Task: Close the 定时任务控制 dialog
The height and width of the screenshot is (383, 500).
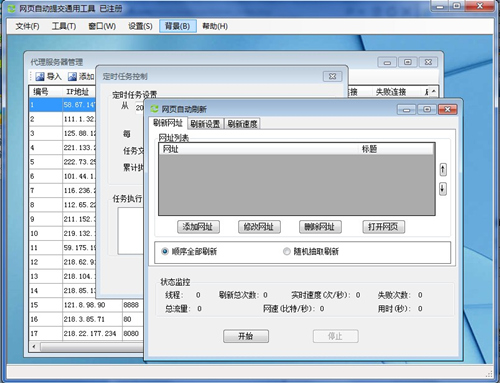Action: click(x=332, y=76)
